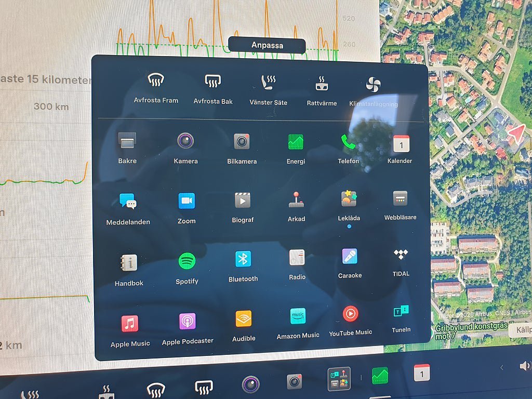532x399 pixels.
Task: Open the Bakre rear display app
Action: coord(127,140)
